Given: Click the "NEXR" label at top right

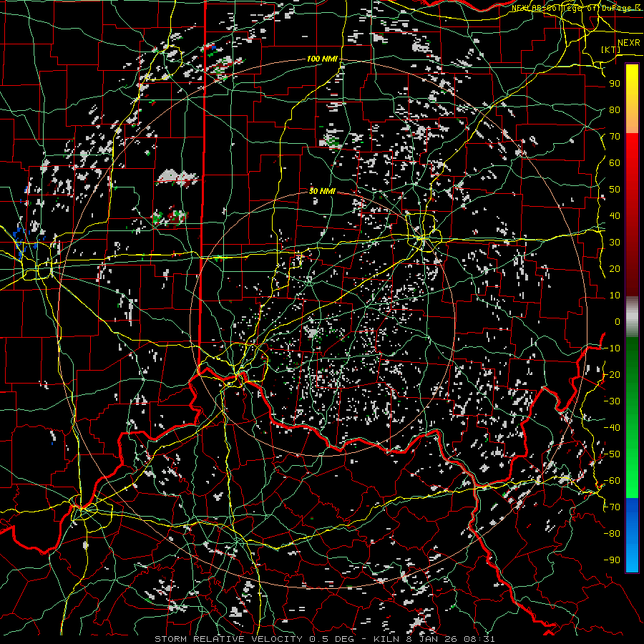Looking at the screenshot, I should [x=628, y=43].
